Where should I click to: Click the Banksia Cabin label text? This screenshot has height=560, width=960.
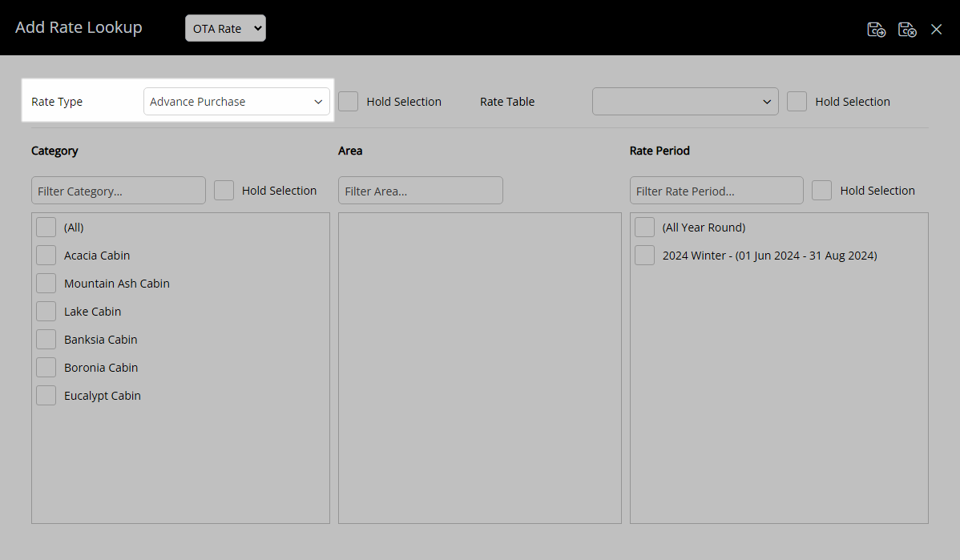coord(100,340)
